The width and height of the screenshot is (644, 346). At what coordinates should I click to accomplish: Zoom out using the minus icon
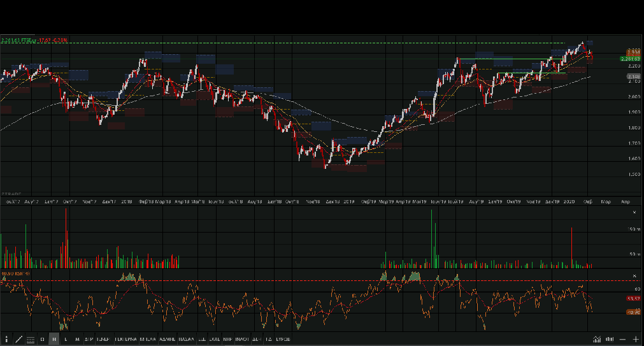(x=622, y=340)
